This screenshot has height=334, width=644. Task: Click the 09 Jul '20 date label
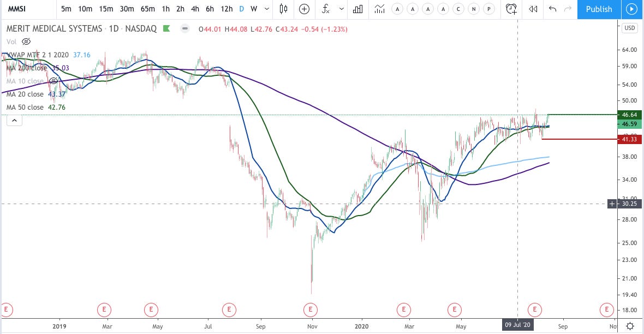pos(517,325)
